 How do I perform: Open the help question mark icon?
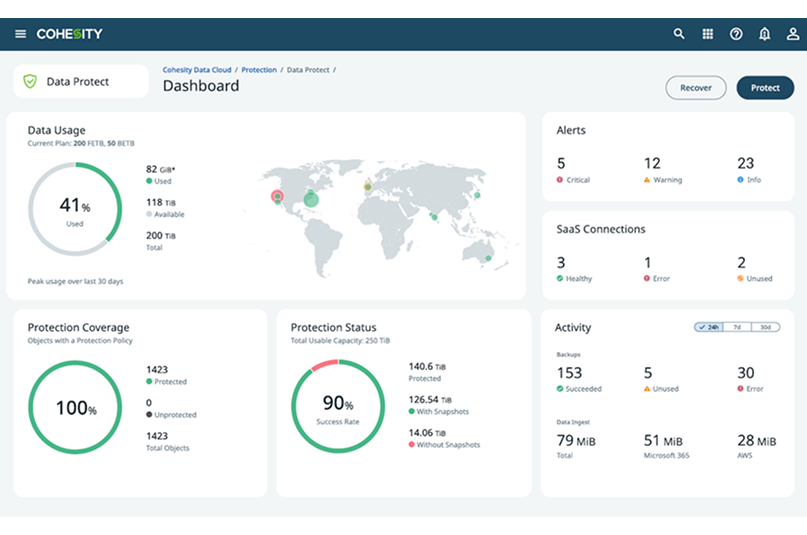(x=736, y=34)
